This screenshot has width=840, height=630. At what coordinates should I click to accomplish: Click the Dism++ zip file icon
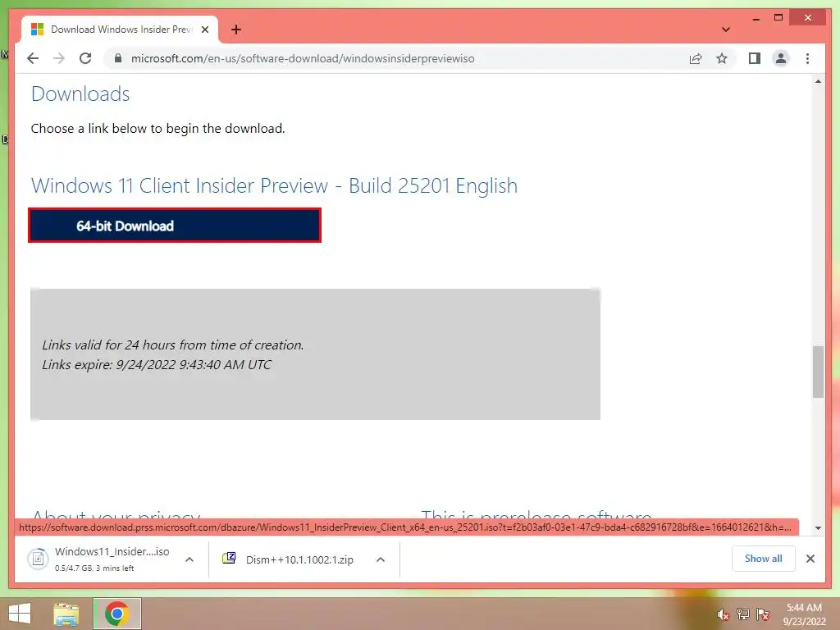[x=229, y=558]
